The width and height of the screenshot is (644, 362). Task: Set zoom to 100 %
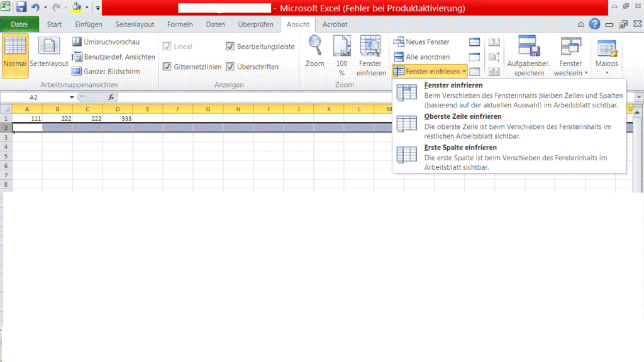(x=341, y=56)
